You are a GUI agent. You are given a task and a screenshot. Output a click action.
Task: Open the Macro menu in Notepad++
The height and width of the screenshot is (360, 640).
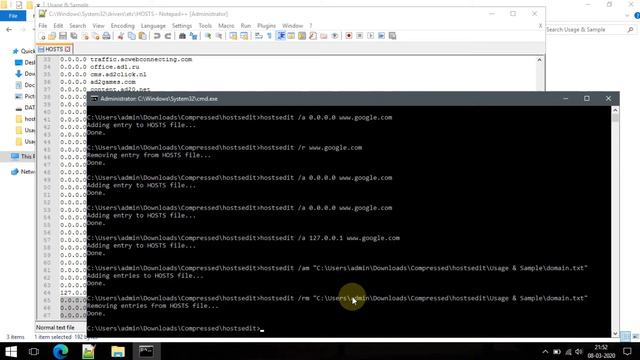(x=226, y=26)
